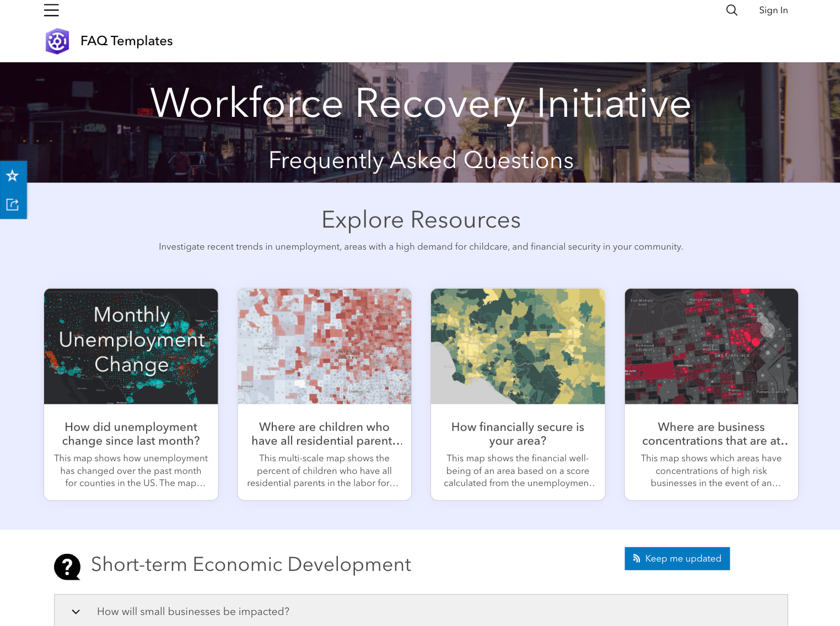This screenshot has width=840, height=626.
Task: Click the star favorite icon
Action: [13, 176]
